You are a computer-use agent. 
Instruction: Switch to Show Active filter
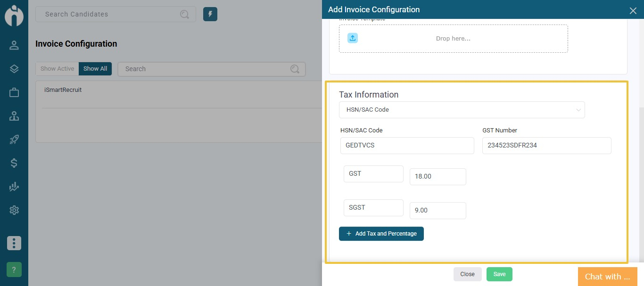57,69
